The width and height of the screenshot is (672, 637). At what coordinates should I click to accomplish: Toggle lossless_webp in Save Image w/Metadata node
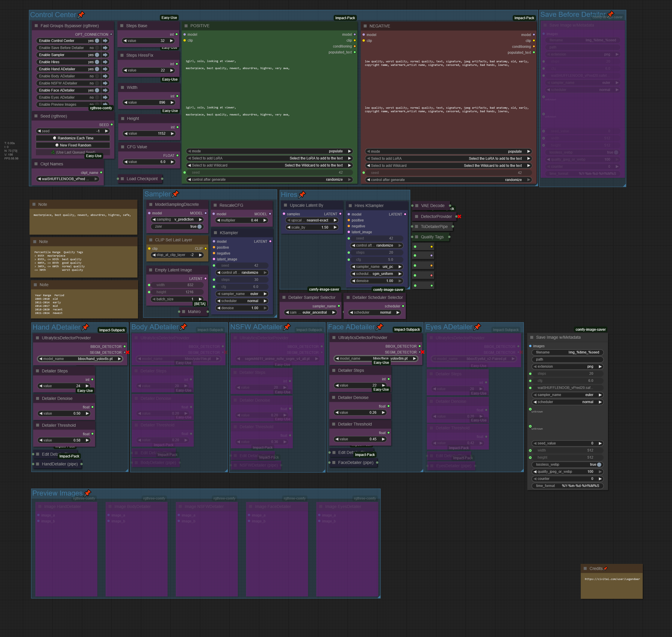pos(599,465)
